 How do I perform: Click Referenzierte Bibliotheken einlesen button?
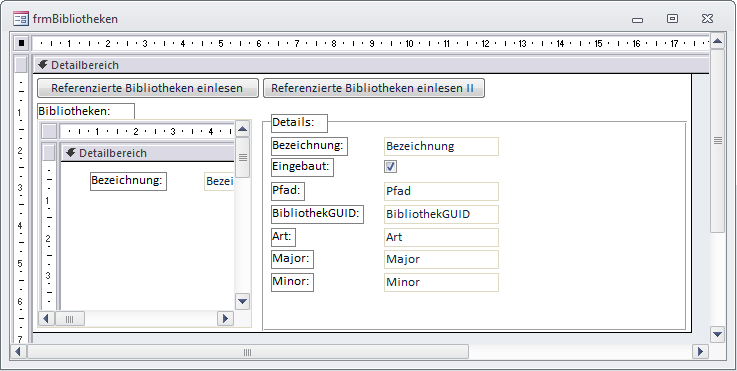click(148, 88)
